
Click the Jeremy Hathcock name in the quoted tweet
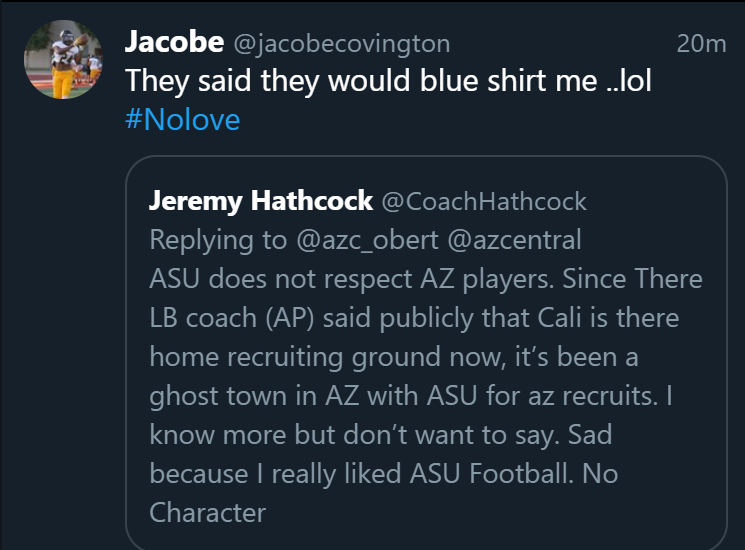[x=260, y=201]
